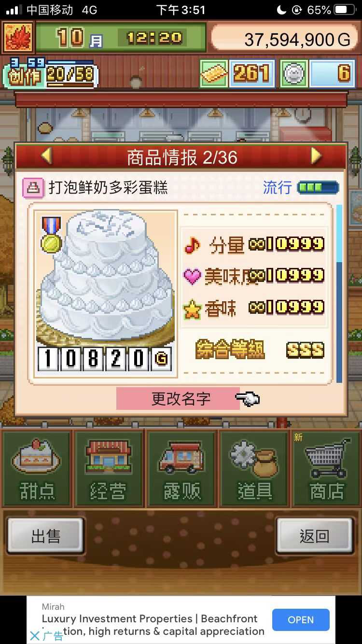Open the 露贩 food truck menu
Viewport: 362px width, 644px height.
click(x=181, y=468)
